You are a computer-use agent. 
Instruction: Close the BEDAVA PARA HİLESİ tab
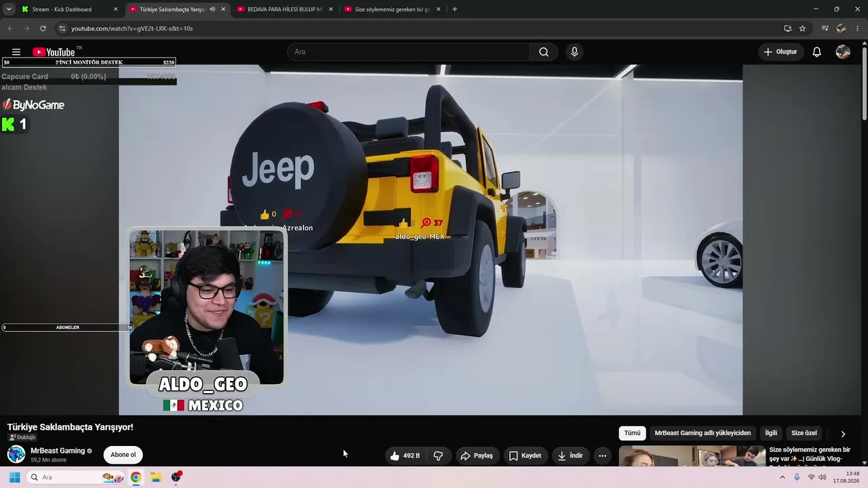click(x=331, y=9)
